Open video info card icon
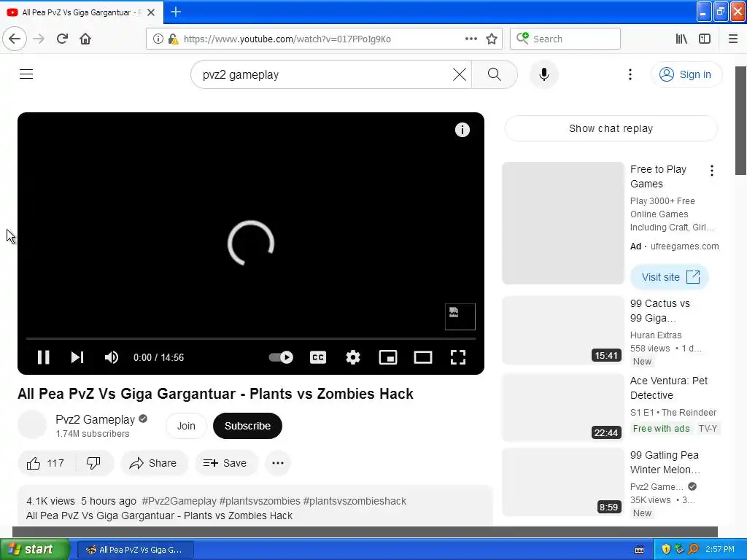 (462, 130)
